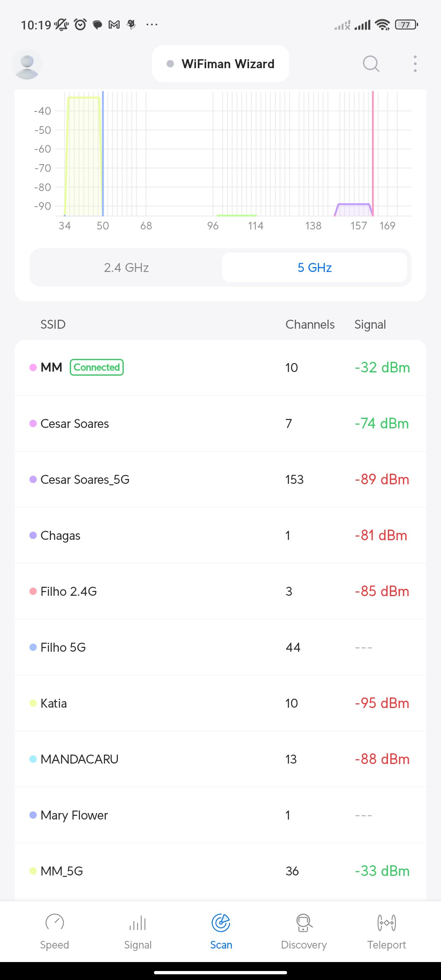The width and height of the screenshot is (441, 980).
Task: Select the MM_5G network entry
Action: (220, 871)
